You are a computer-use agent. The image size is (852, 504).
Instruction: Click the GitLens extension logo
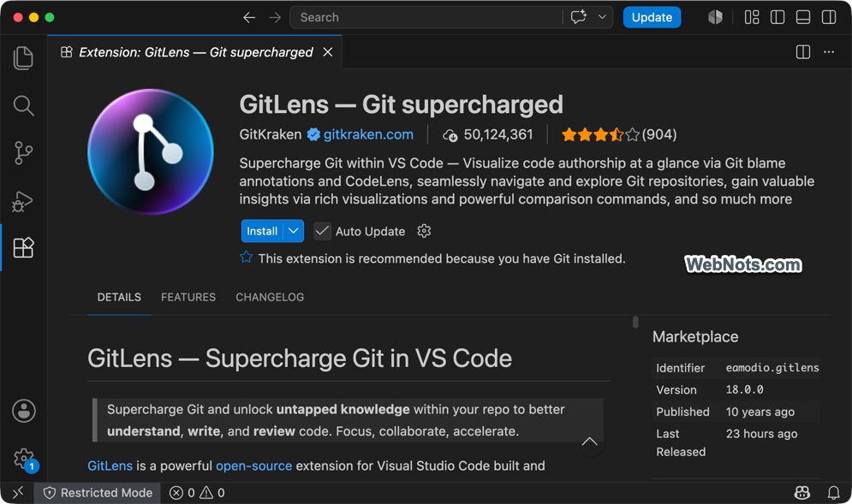pyautogui.click(x=151, y=151)
